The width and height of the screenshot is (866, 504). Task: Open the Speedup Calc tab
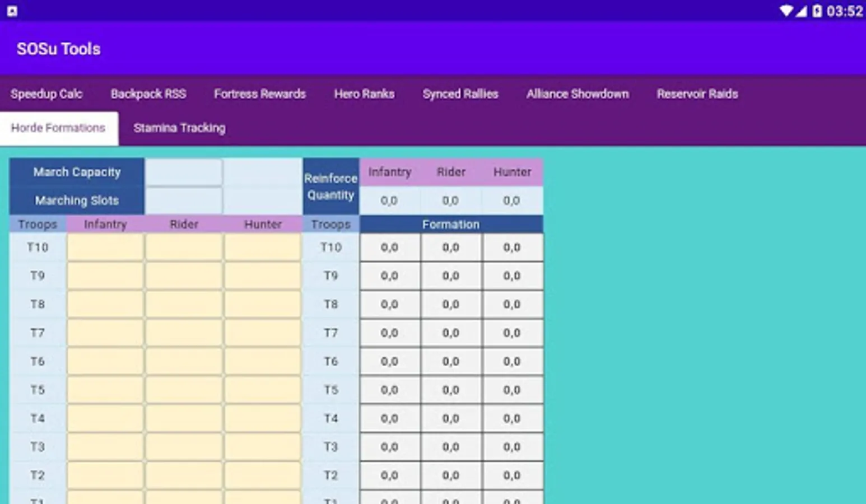click(x=46, y=94)
